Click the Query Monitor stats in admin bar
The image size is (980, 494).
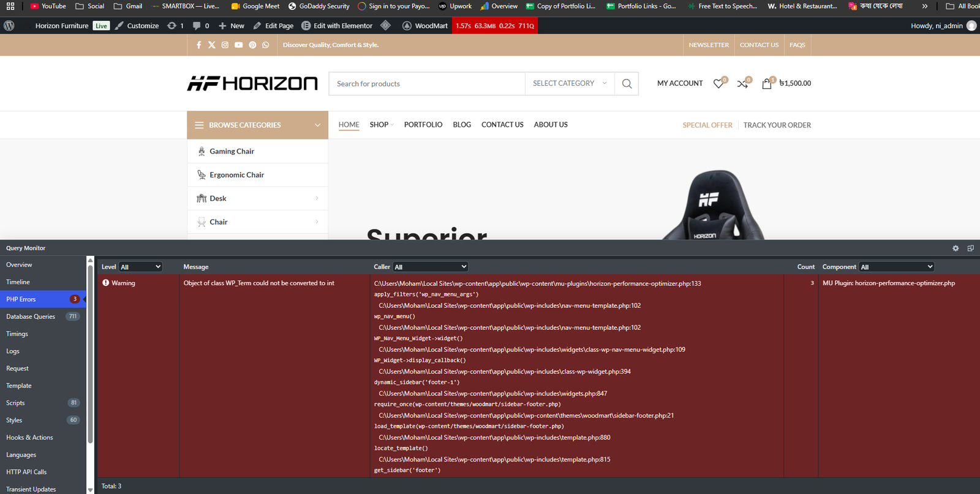tap(495, 26)
